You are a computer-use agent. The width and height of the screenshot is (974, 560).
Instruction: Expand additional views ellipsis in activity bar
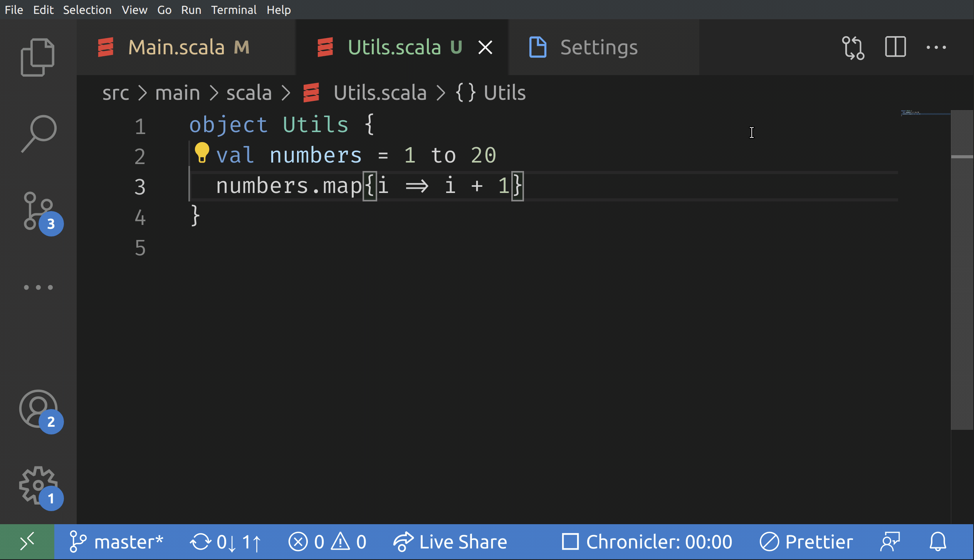point(38,287)
